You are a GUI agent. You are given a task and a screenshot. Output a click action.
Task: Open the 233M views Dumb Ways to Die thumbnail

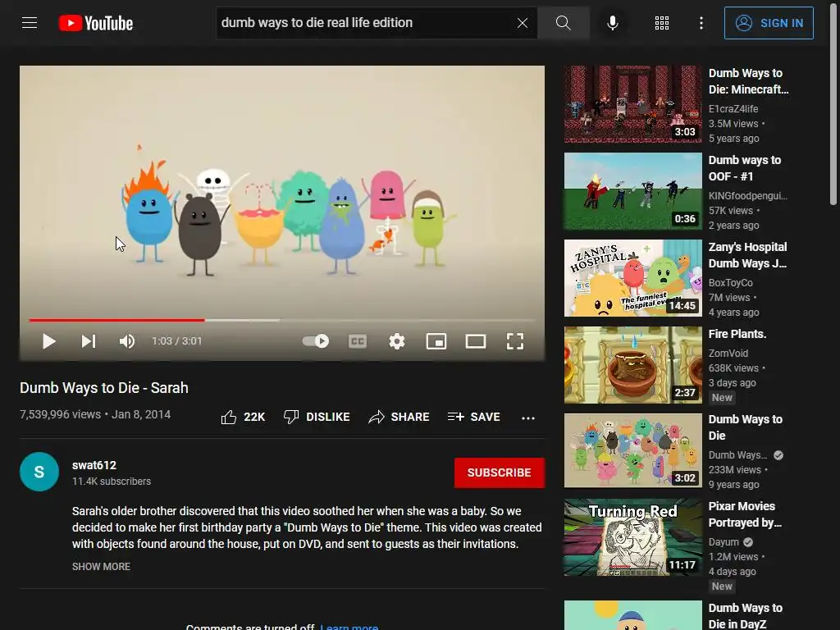point(632,450)
